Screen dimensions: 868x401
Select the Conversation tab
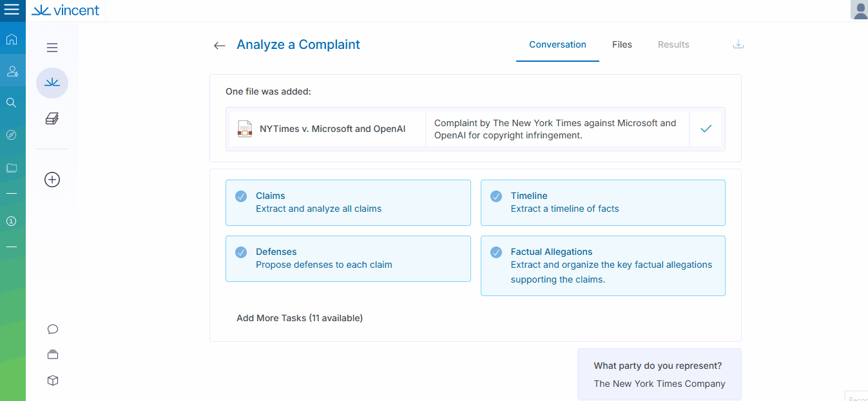pos(557,44)
